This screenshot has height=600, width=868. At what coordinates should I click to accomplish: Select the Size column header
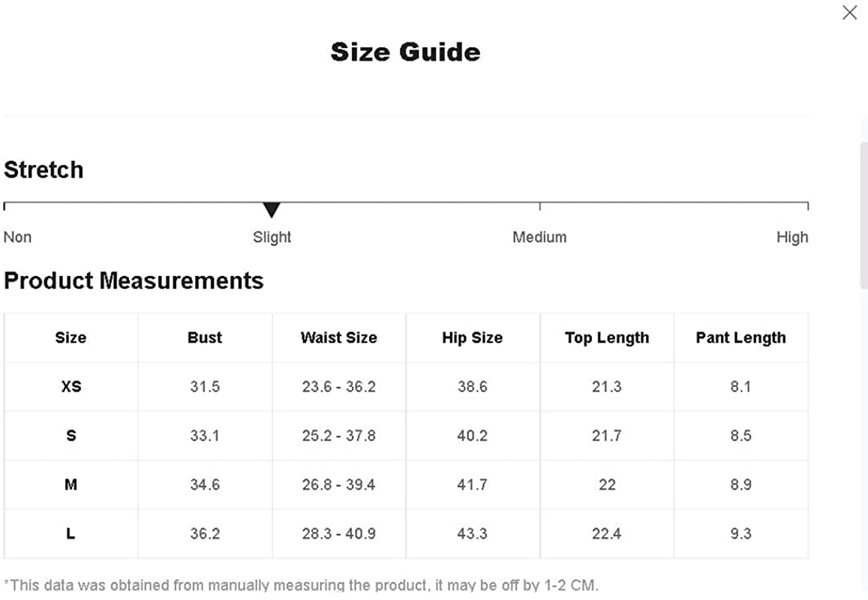(x=71, y=337)
